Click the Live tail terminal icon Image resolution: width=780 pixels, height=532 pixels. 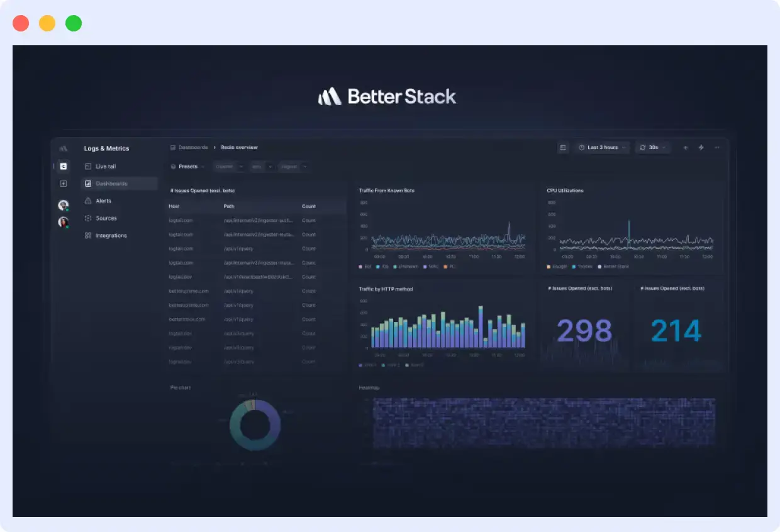click(x=88, y=167)
